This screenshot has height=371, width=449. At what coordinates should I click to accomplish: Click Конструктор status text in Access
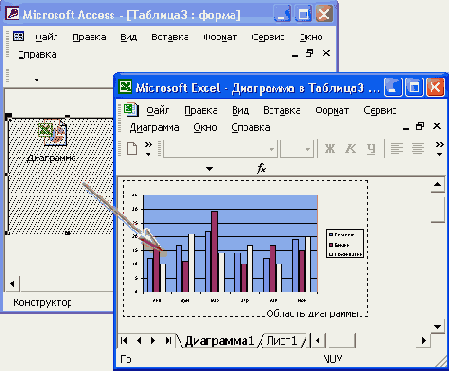42,303
